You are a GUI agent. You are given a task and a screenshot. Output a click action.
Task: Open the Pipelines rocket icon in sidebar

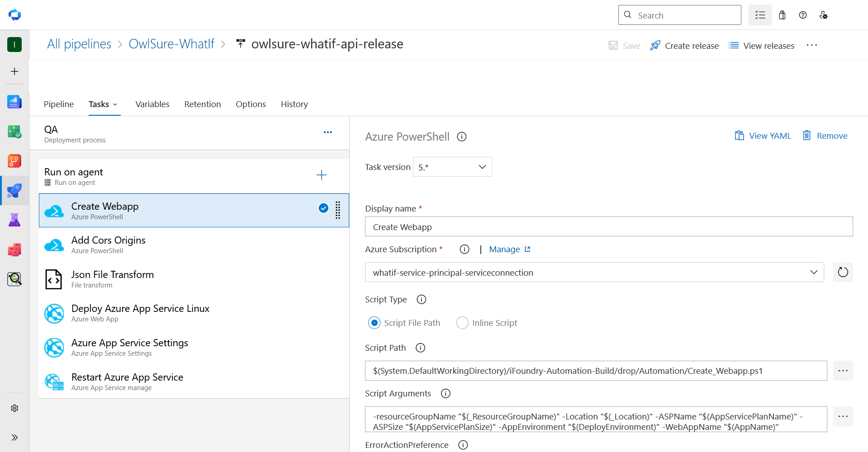[x=14, y=190]
